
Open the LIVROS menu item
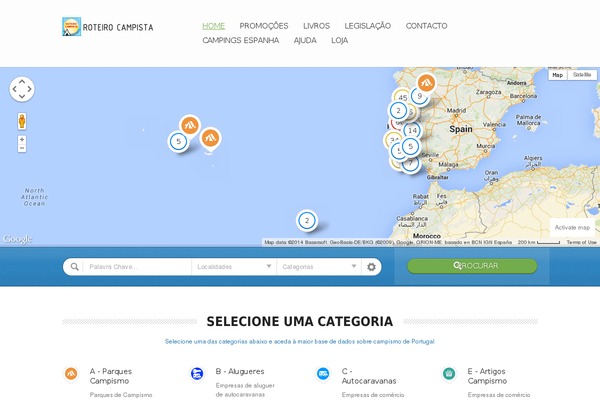click(316, 26)
